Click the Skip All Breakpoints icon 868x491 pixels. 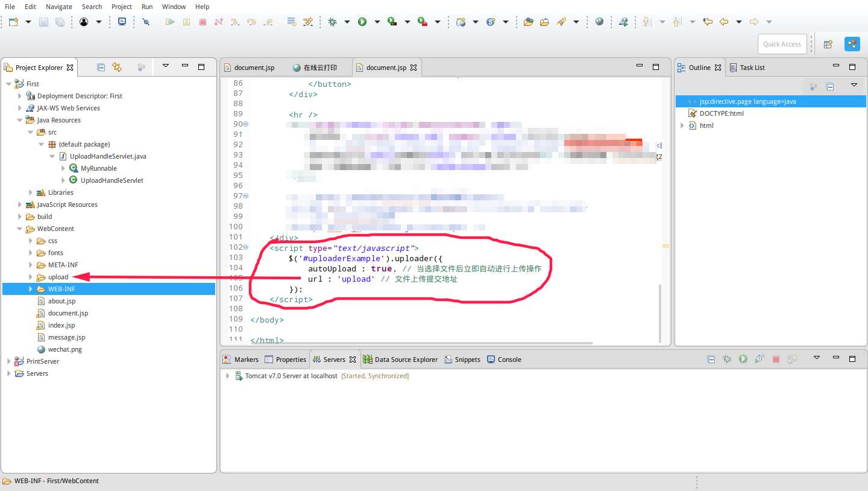(146, 22)
